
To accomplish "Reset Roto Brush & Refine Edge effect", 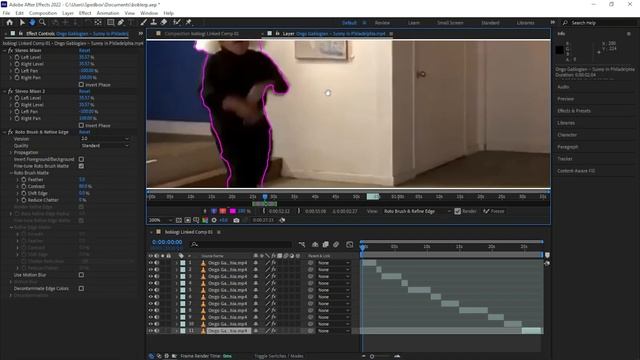I will tap(84, 132).
